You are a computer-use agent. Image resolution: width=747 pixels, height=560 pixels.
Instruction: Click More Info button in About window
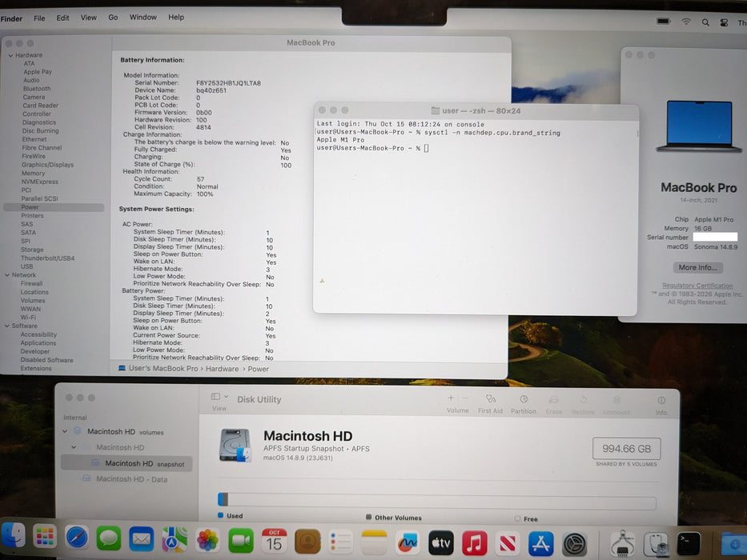point(697,268)
